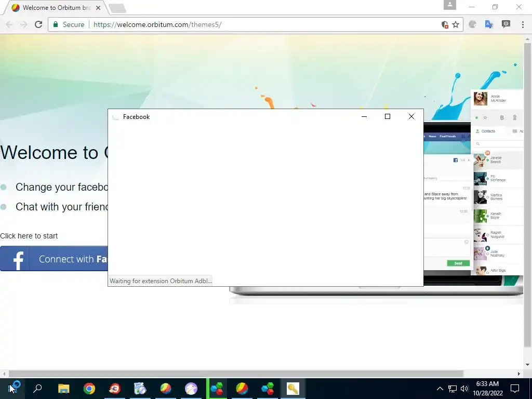Click the Annie McAllister profile picture in laptop image

[481, 99]
